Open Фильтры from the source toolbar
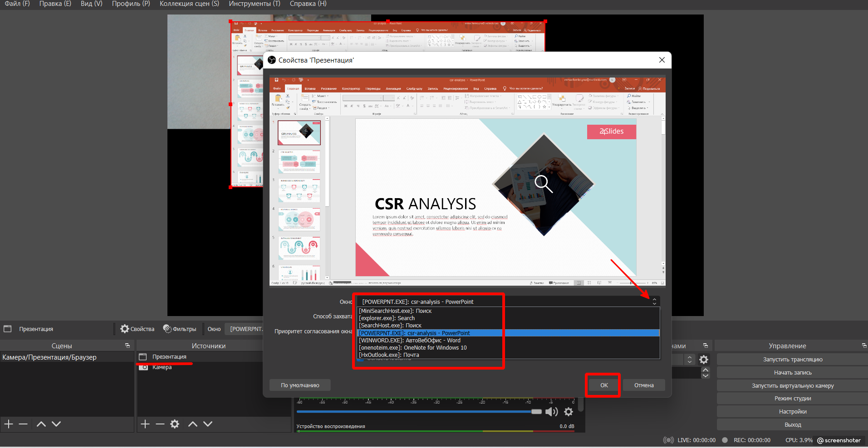Viewport: 868px width, 448px height. [180, 329]
